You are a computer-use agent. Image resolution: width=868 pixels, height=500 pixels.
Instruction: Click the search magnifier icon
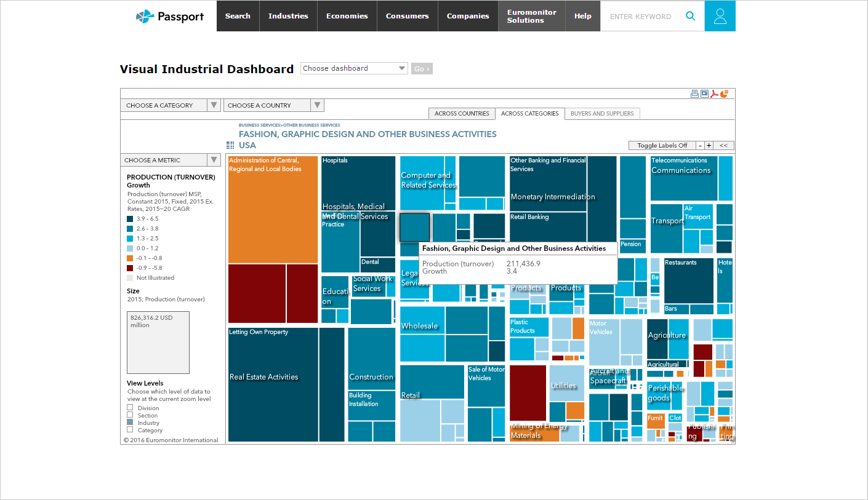691,16
